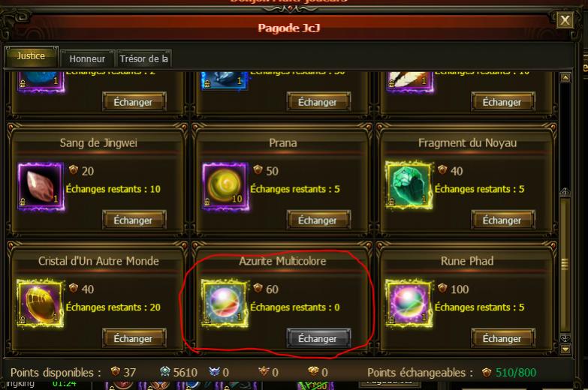
Task: Close the Pagode JcJ window
Action: click(565, 20)
